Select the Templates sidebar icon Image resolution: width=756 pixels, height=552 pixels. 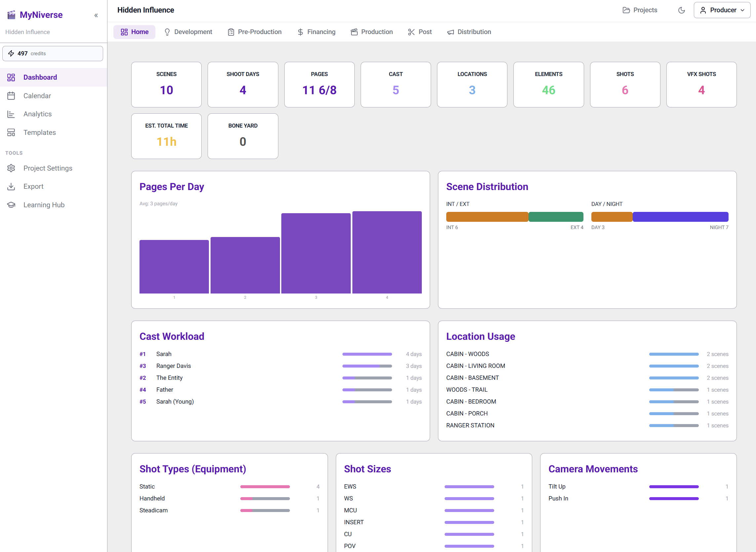tap(11, 133)
